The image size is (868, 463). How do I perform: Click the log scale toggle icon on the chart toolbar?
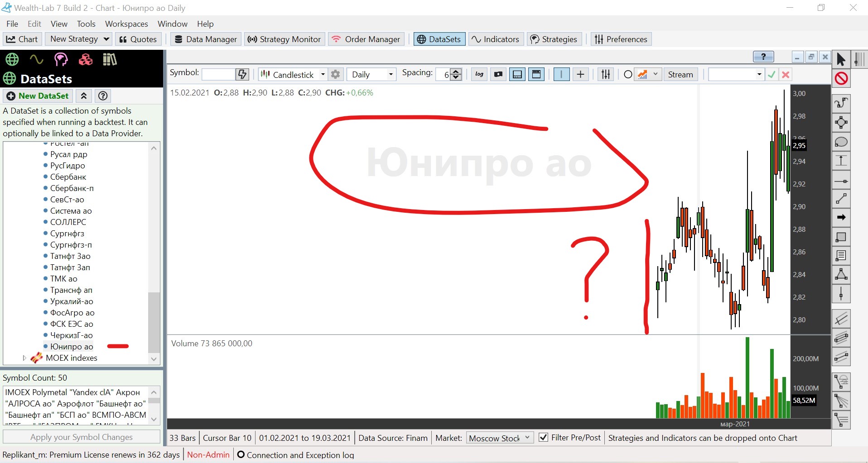coord(479,74)
